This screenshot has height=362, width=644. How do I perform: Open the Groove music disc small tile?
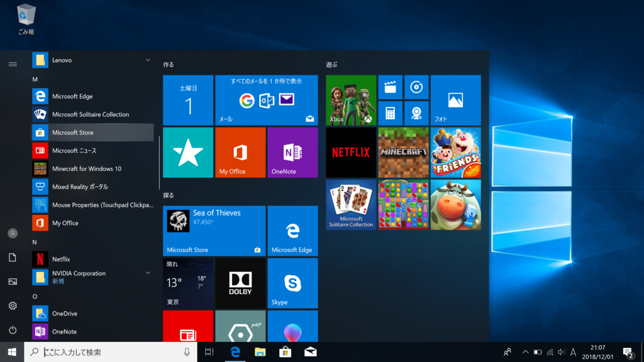click(416, 87)
